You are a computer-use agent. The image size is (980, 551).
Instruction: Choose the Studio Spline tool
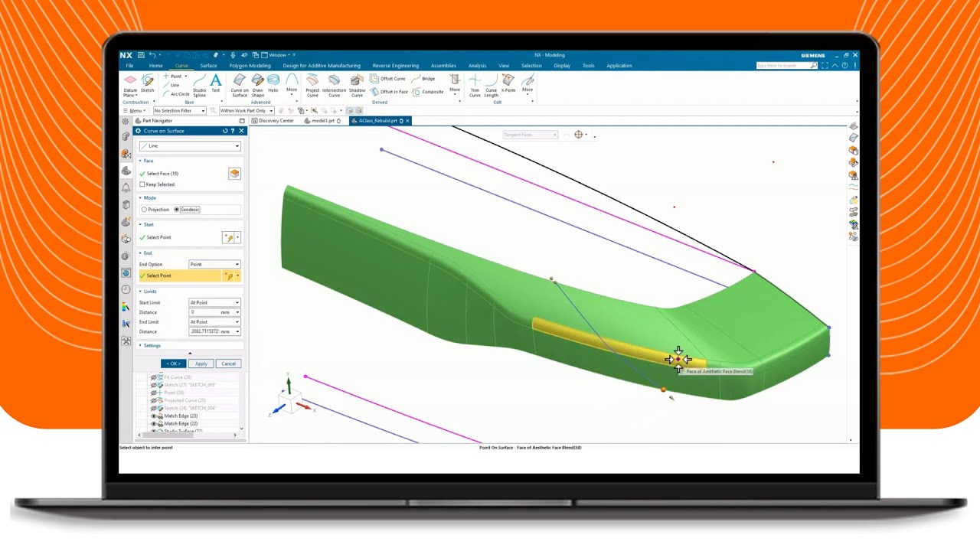coord(199,84)
